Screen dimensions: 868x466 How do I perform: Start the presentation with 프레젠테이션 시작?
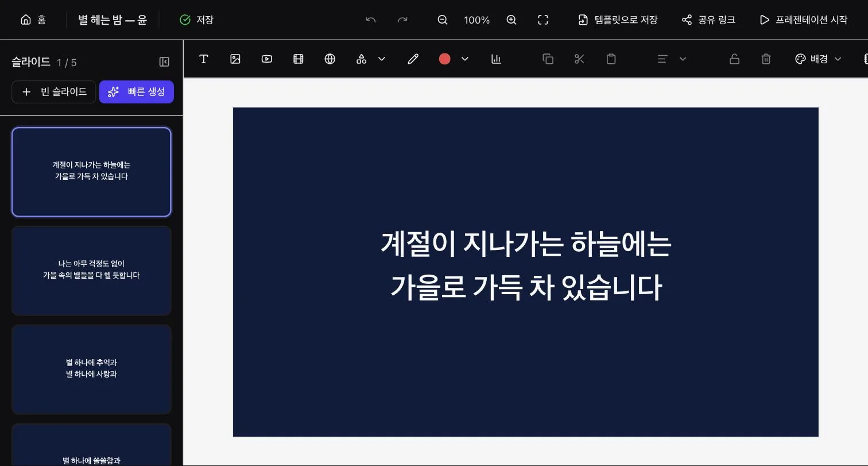click(x=804, y=20)
